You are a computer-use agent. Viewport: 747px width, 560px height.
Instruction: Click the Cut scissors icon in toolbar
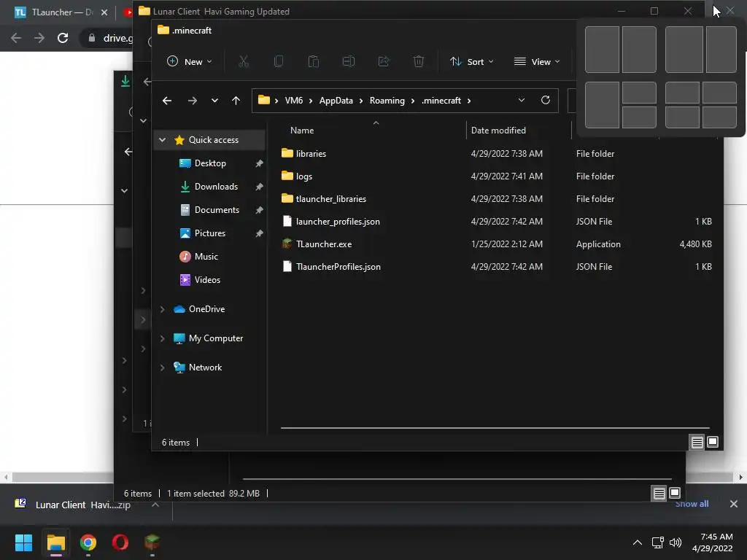tap(244, 61)
